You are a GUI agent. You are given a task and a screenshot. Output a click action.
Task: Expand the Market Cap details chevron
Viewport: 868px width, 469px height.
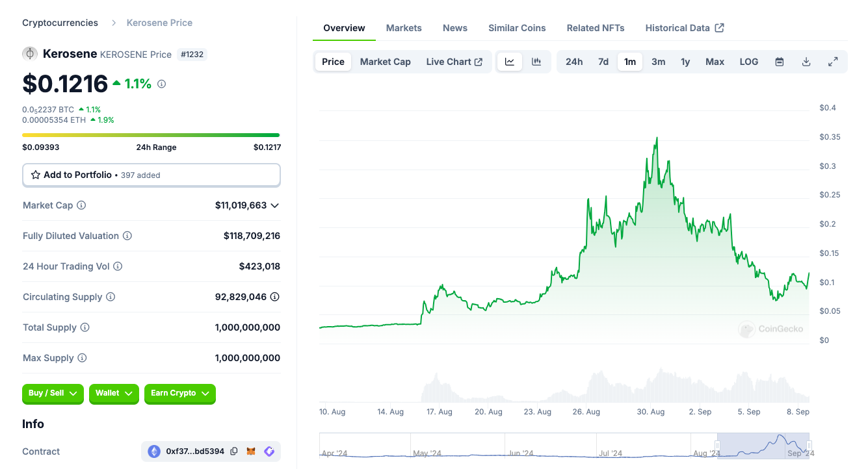coord(275,205)
